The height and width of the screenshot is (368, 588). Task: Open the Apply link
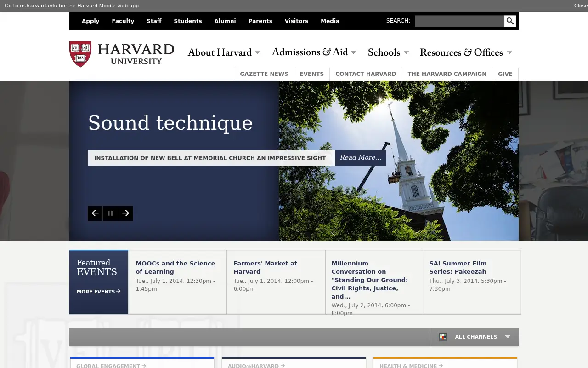coord(90,21)
